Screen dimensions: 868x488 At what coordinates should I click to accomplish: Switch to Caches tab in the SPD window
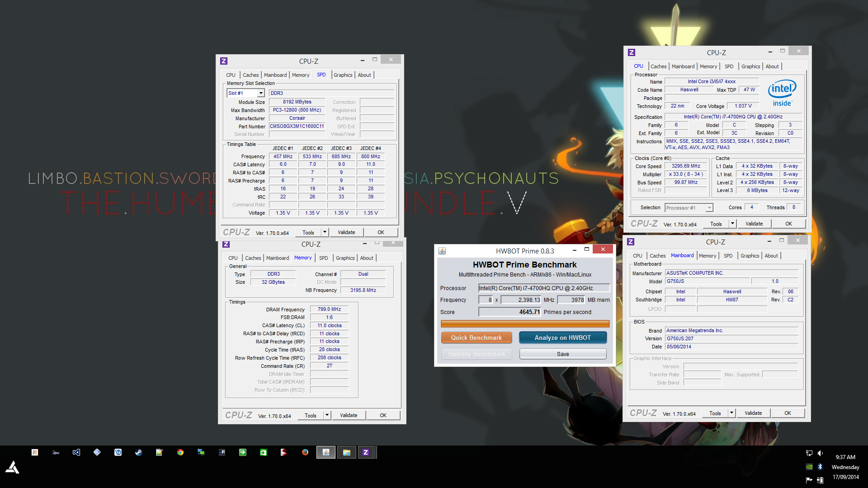[x=250, y=75]
